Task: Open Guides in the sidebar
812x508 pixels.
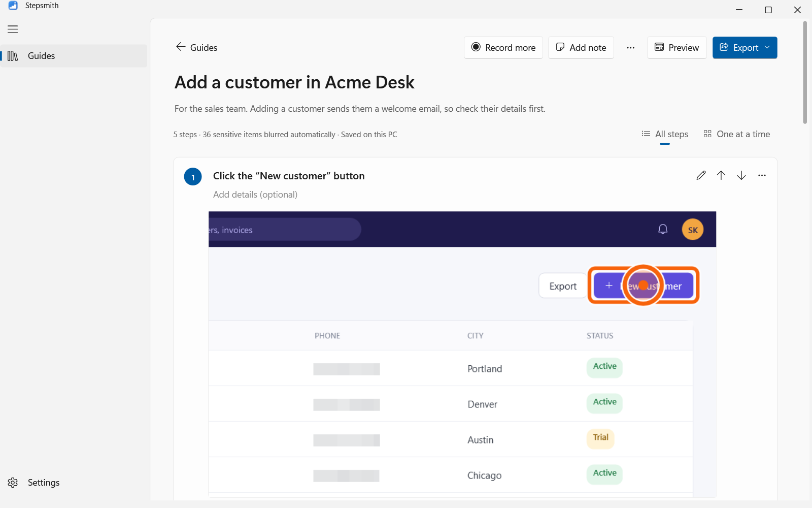Action: (x=74, y=56)
